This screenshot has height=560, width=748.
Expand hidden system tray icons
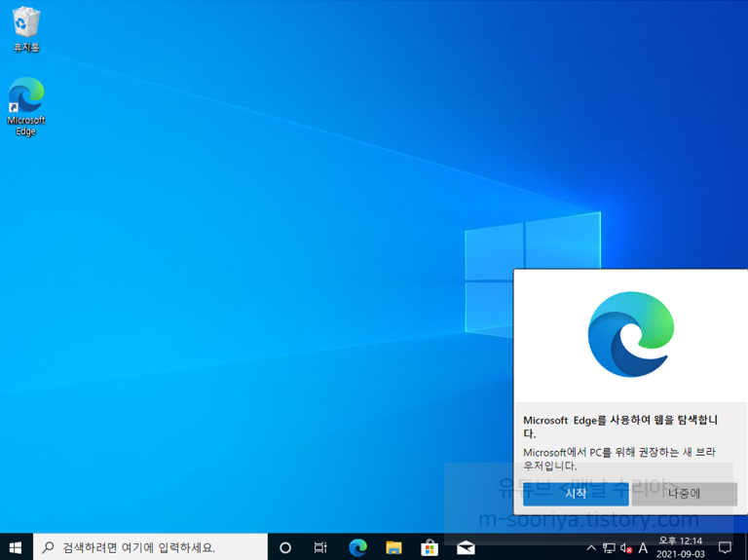[x=591, y=547]
